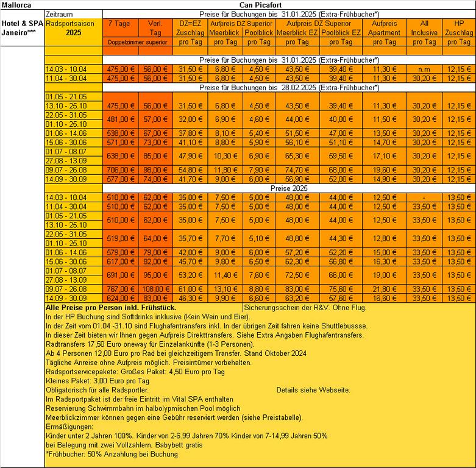Screen dimensions: 476x468
Task: Select the apartment price "16,60 €"
Action: pyautogui.click(x=385, y=299)
